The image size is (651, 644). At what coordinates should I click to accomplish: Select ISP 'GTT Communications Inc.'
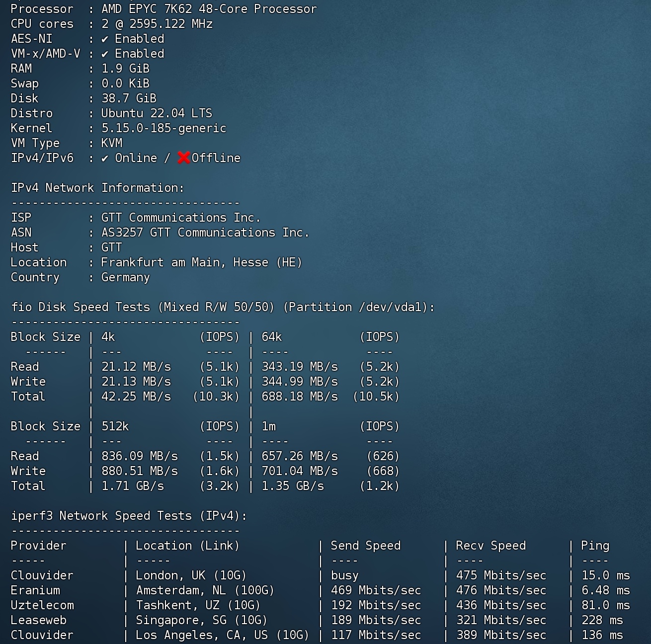tap(181, 218)
